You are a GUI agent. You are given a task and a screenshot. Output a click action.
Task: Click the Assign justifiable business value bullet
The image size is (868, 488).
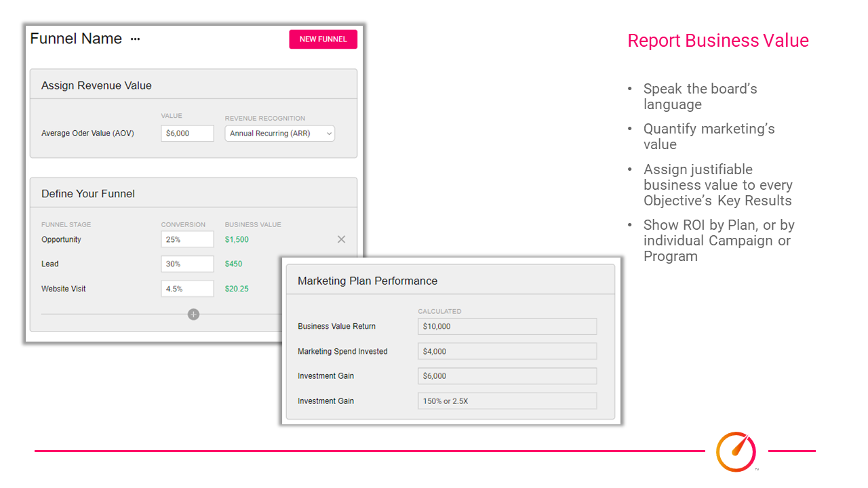(x=718, y=185)
